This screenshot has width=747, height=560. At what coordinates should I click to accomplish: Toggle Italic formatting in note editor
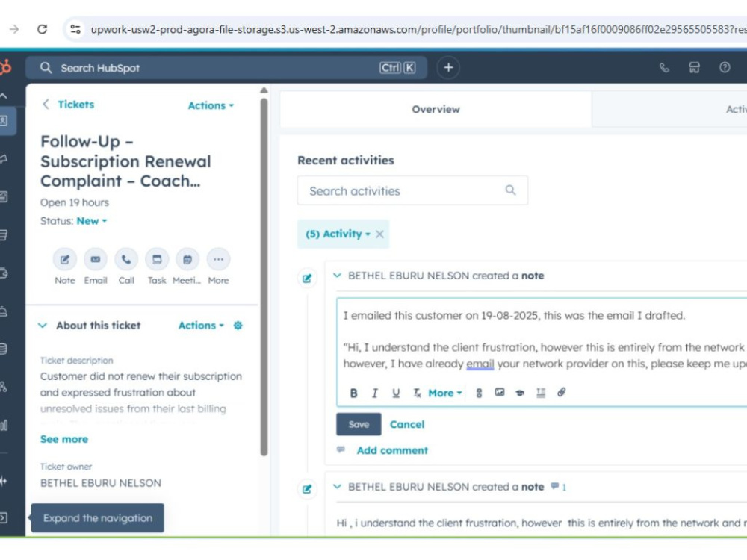375,393
